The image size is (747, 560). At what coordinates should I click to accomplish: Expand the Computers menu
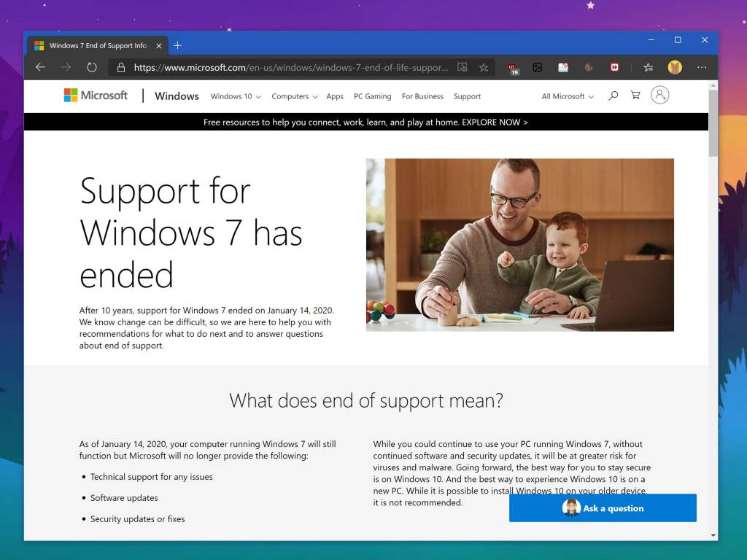click(295, 96)
